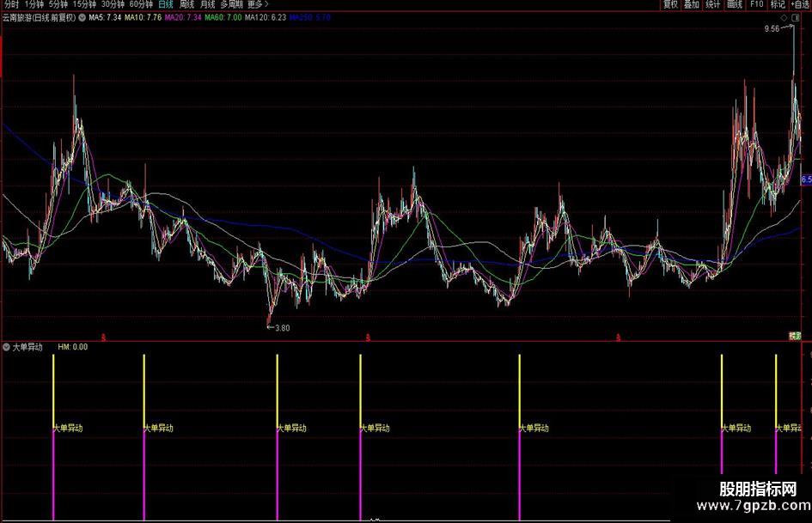Switch to the 分时 intraday tab
This screenshot has height=523, width=812.
click(x=11, y=4)
